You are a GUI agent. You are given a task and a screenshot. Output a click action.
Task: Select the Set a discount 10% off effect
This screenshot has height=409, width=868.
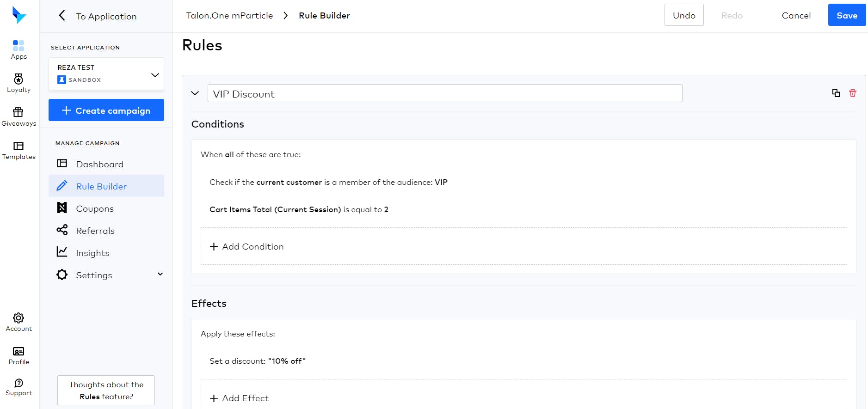point(258,361)
